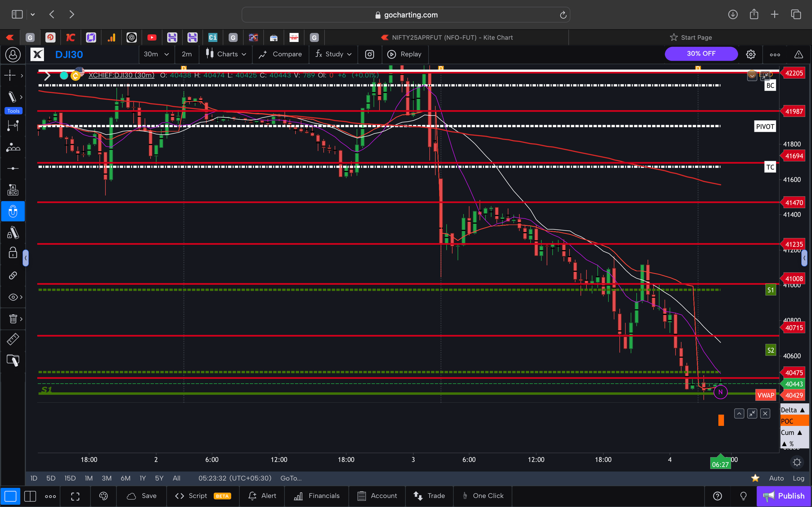The width and height of the screenshot is (812, 507).
Task: Select the trash icon to delete drawings
Action: point(12,319)
